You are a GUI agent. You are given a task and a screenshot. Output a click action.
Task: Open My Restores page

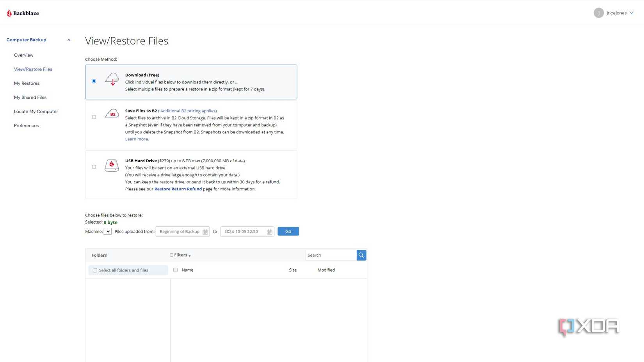click(27, 83)
